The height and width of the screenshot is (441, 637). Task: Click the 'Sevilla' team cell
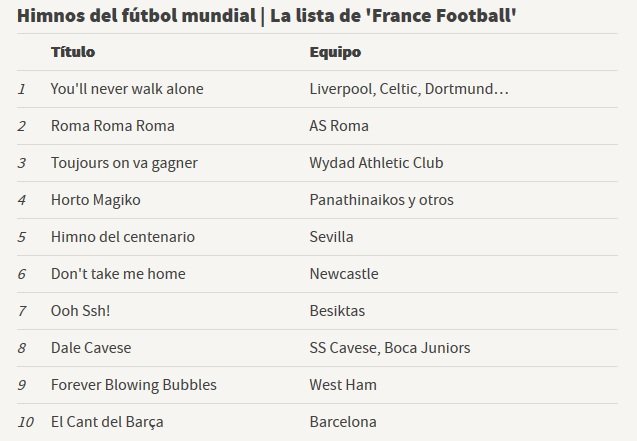click(332, 237)
